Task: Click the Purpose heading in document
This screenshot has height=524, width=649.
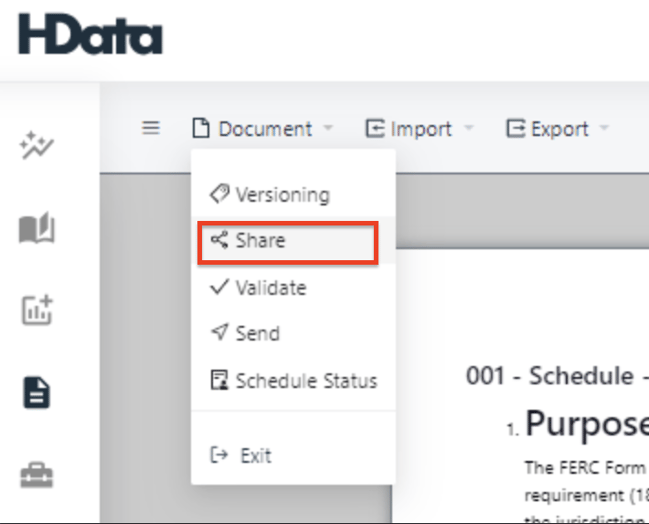Action: point(585,425)
